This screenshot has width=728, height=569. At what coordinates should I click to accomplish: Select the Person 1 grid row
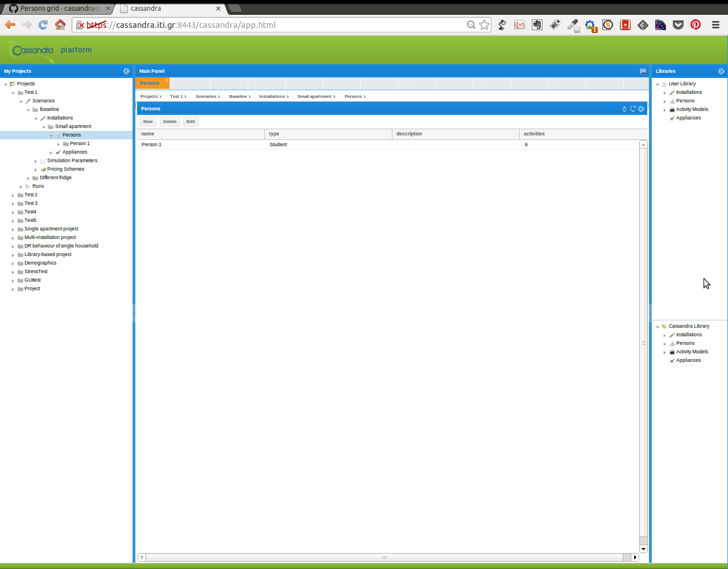point(388,145)
